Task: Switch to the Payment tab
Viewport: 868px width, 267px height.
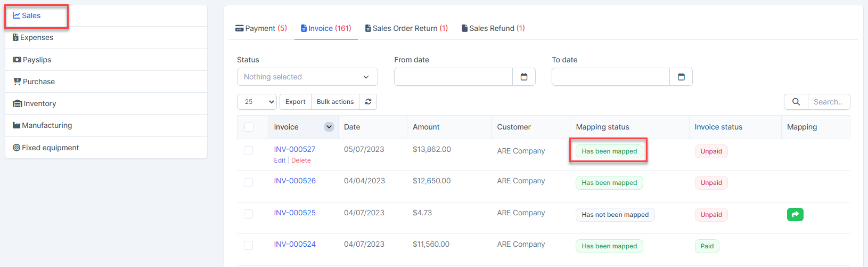Action: coord(261,28)
